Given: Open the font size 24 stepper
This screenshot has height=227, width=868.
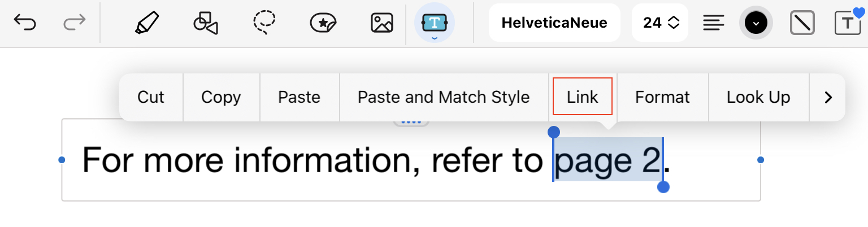Looking at the screenshot, I should (x=660, y=23).
